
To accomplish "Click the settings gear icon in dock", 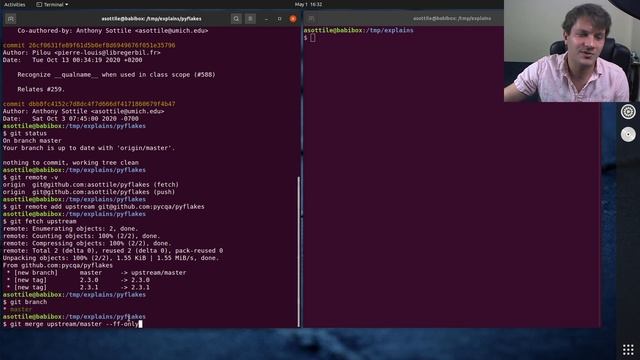I will (x=628, y=111).
